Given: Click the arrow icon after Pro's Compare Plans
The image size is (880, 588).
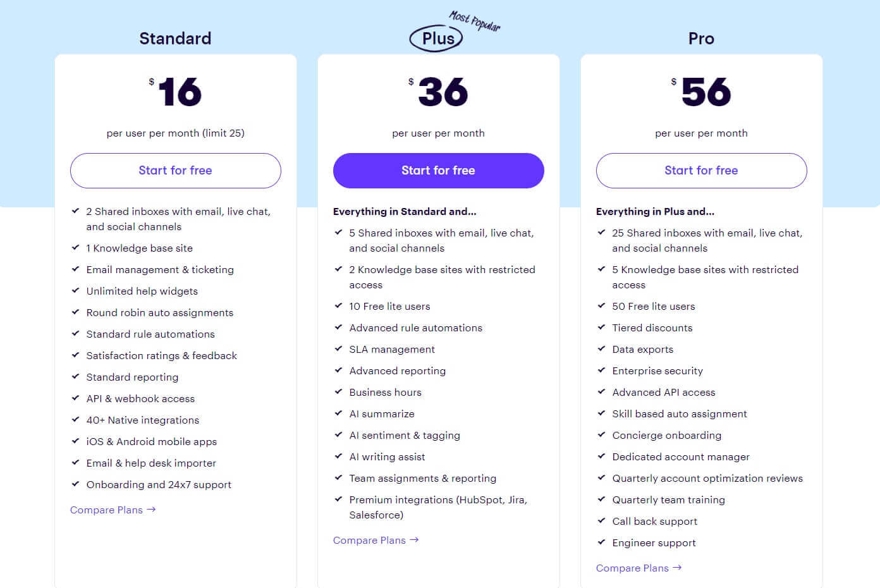Looking at the screenshot, I should click(677, 567).
